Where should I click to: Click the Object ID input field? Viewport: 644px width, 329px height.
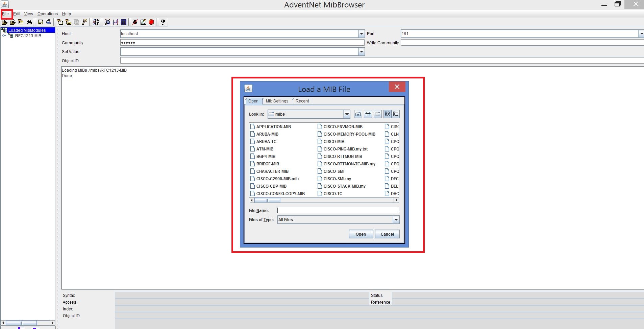[382, 61]
